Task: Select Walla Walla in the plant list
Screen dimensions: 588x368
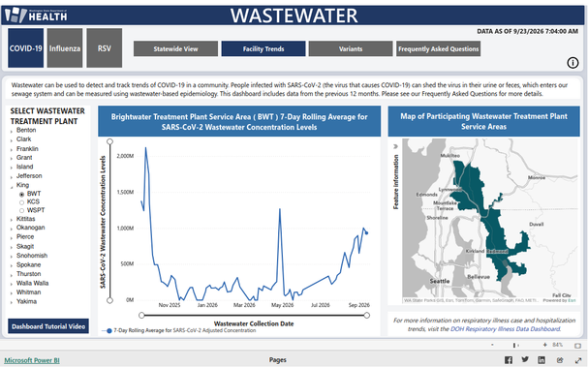Action: (x=32, y=283)
